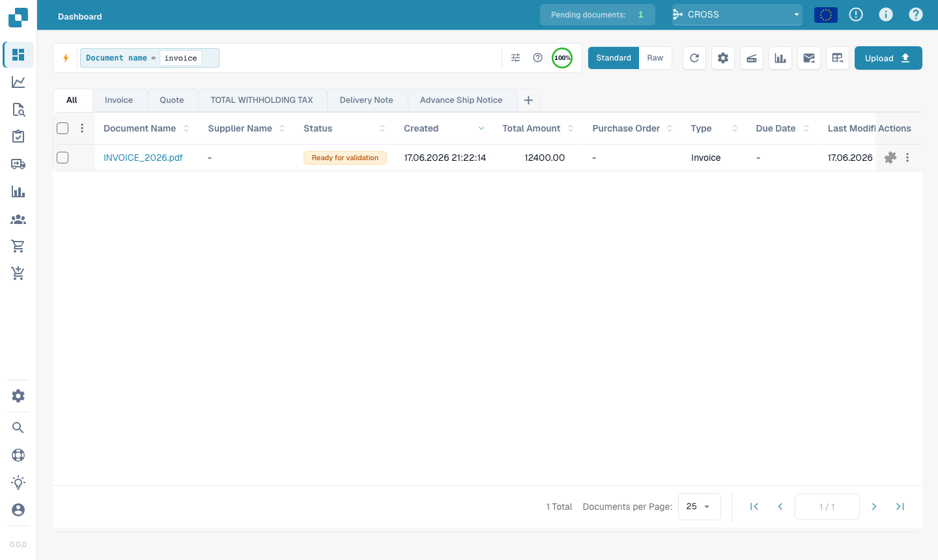938x560 pixels.
Task: Open the delivery truck sidebar icon
Action: [x=18, y=164]
